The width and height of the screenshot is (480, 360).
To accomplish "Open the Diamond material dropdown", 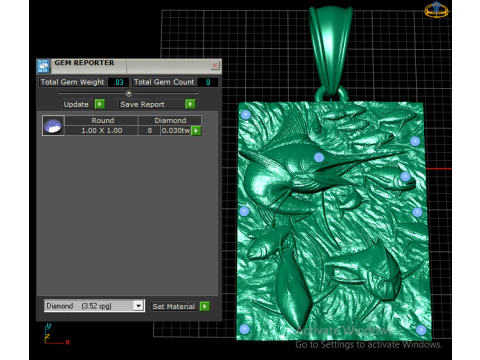I will point(138,306).
